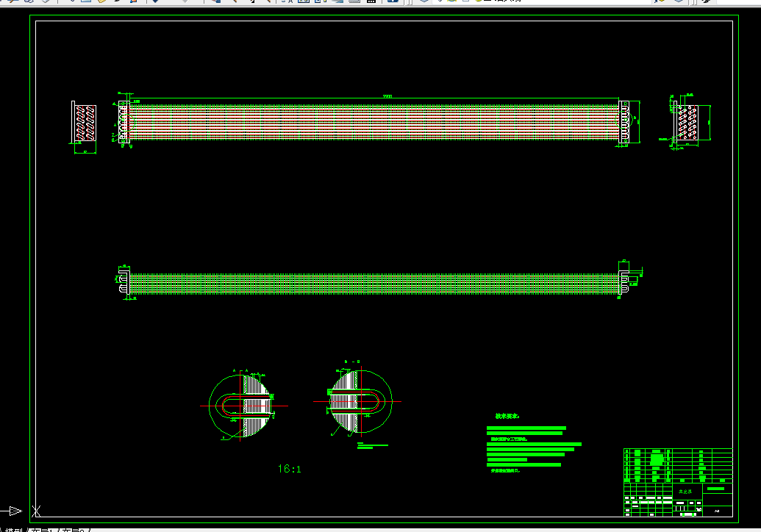Click the right end section view drawing
Viewport: 761px width, 532px height.
[686, 123]
